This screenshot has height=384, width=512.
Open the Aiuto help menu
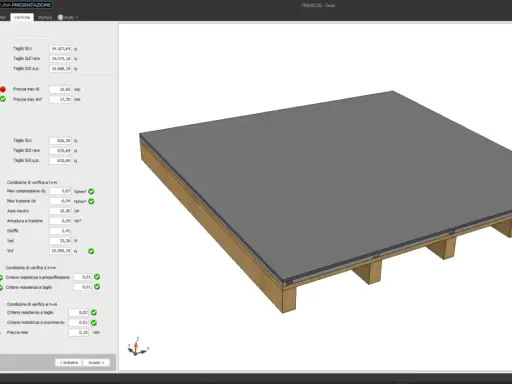point(68,17)
